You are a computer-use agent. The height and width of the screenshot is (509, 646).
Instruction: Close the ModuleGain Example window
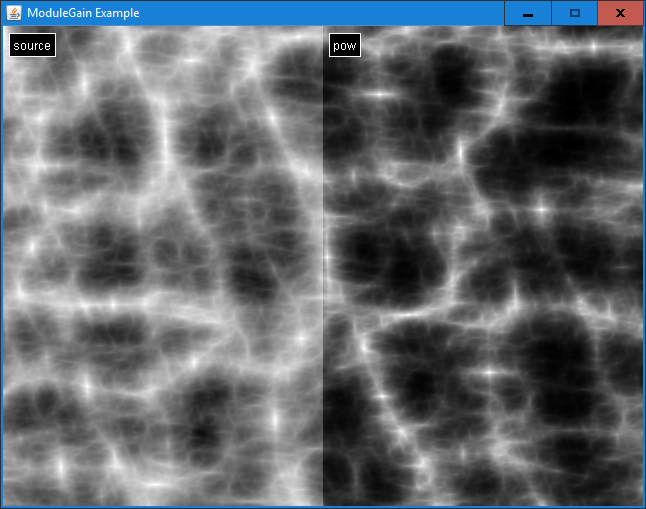click(x=620, y=13)
